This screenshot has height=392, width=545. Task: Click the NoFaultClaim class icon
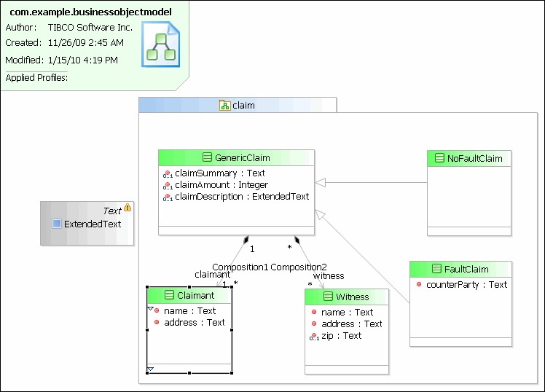click(439, 158)
